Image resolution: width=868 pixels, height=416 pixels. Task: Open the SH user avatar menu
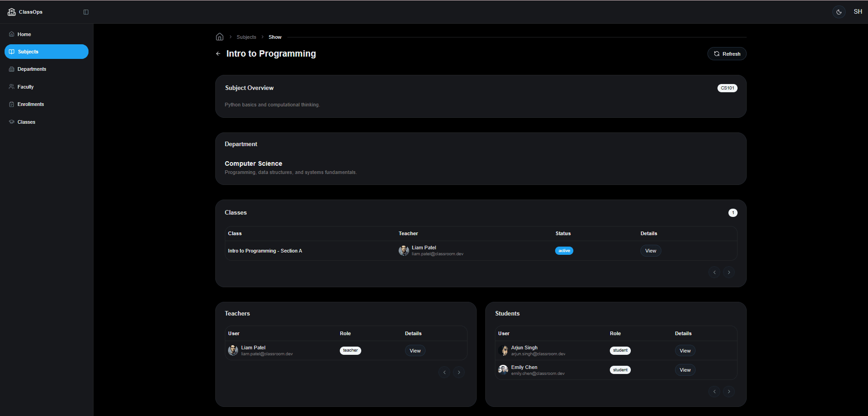[858, 12]
